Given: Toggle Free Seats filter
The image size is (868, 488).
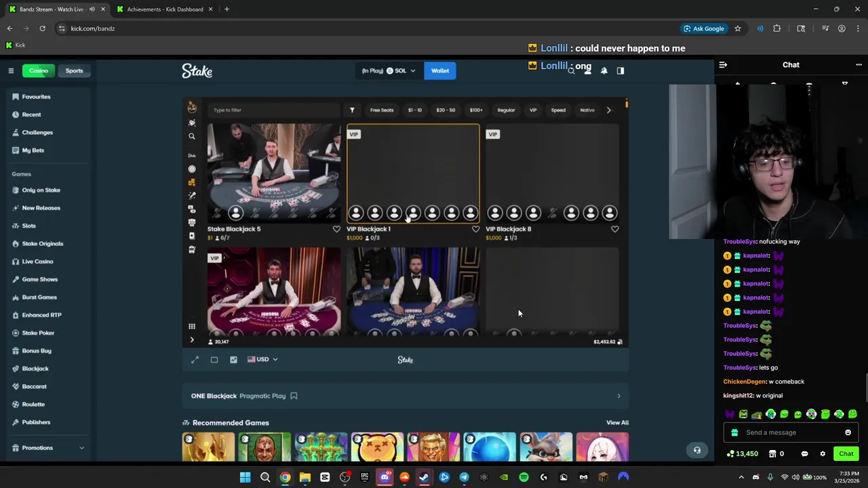Looking at the screenshot, I should pyautogui.click(x=382, y=110).
